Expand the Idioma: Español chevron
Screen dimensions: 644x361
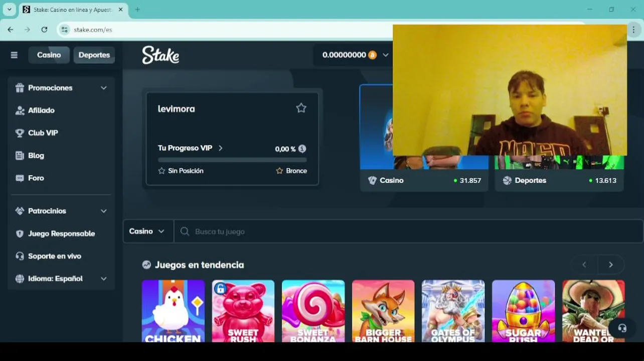(104, 279)
